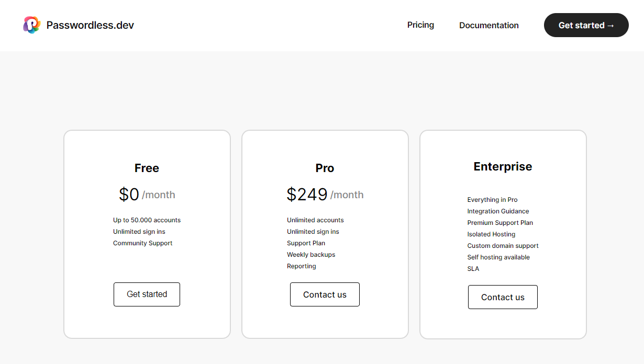
Task: Click the Up to 50.000 accounts feature
Action: pos(147,220)
